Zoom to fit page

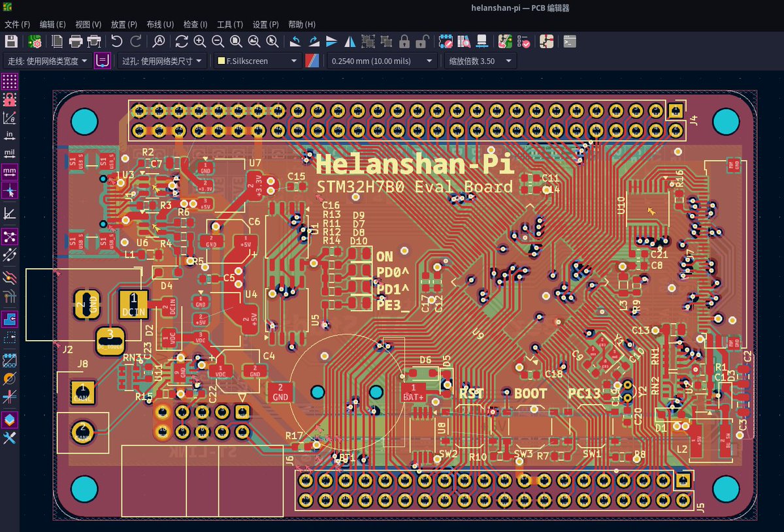coord(236,42)
